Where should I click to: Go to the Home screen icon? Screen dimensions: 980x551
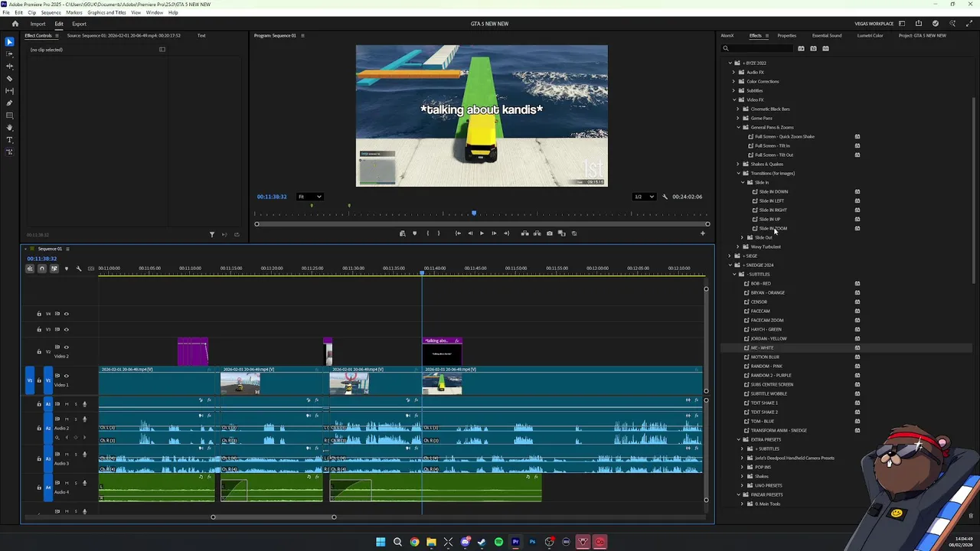pos(15,24)
